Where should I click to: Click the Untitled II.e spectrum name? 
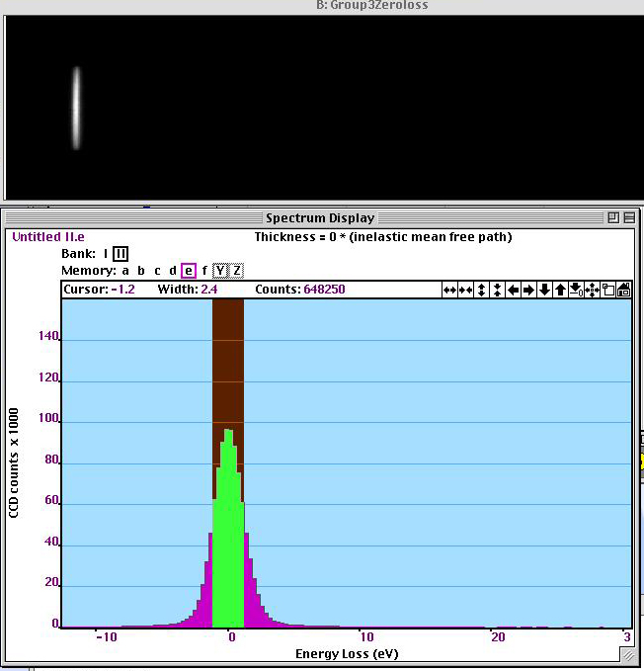click(x=47, y=237)
